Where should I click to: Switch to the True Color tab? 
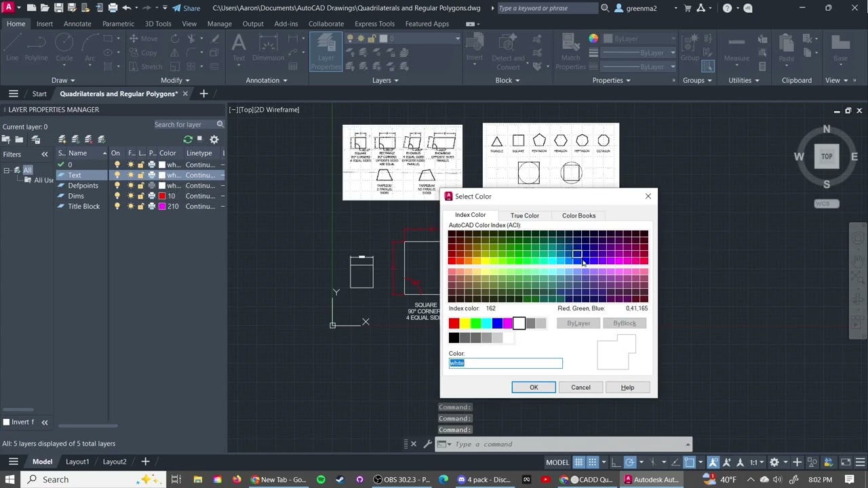point(525,216)
